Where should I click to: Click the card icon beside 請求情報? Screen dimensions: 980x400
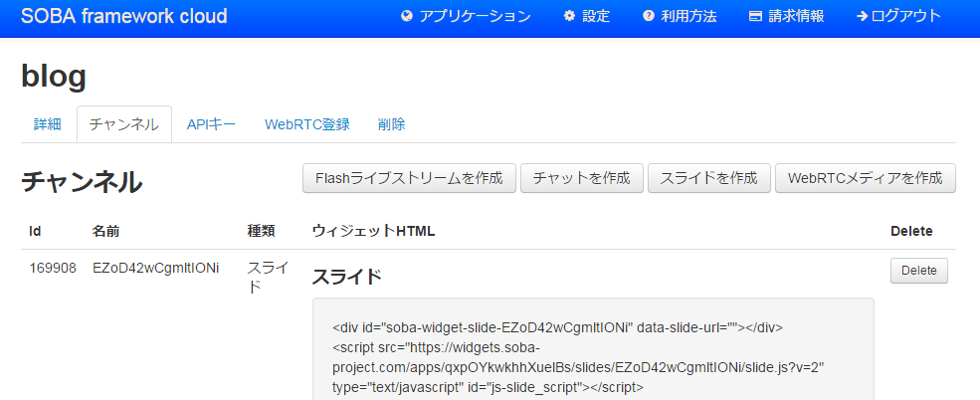click(755, 16)
